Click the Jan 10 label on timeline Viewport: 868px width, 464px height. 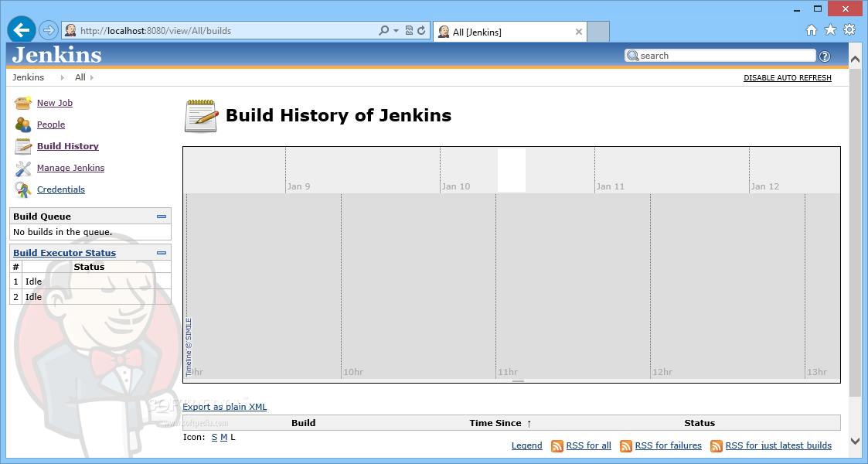(x=456, y=186)
